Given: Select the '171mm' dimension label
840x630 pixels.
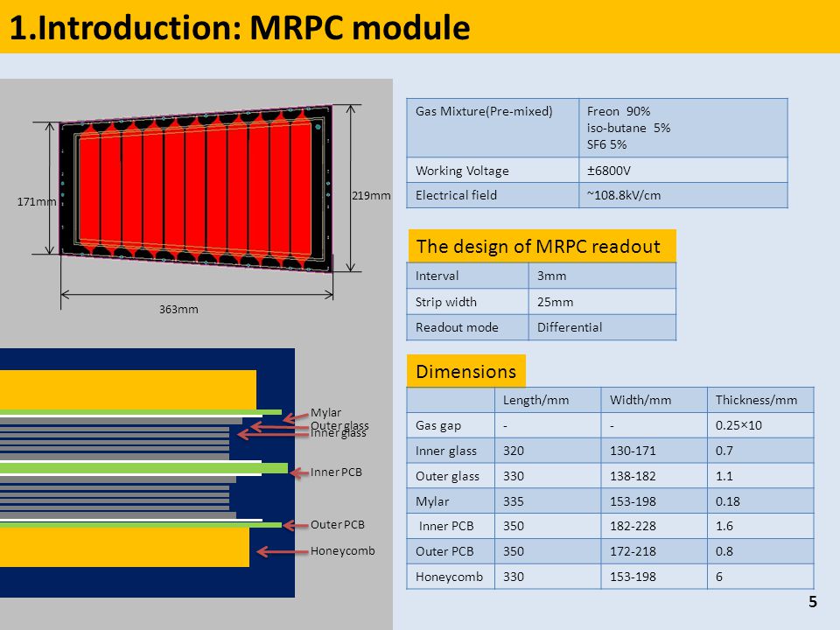Looking at the screenshot, I should [37, 201].
